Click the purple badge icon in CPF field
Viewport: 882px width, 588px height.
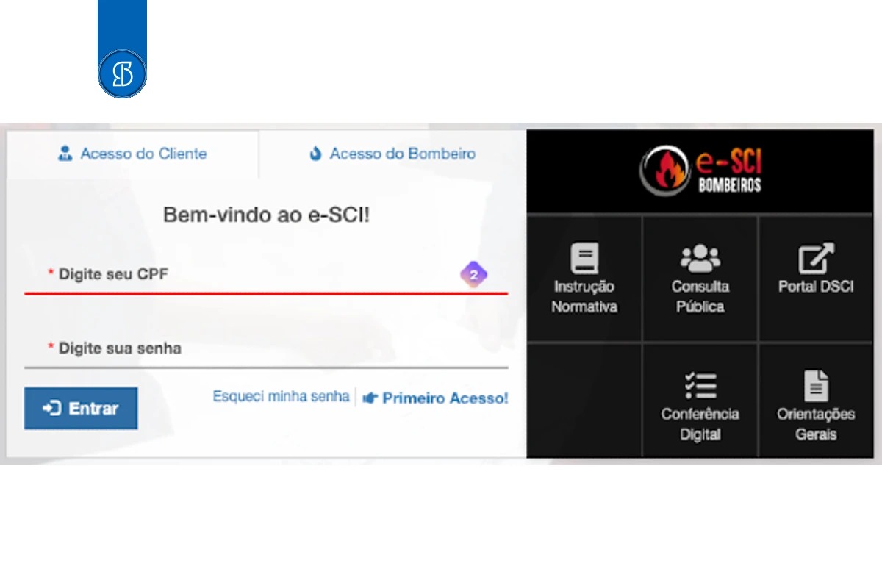pos(474,275)
